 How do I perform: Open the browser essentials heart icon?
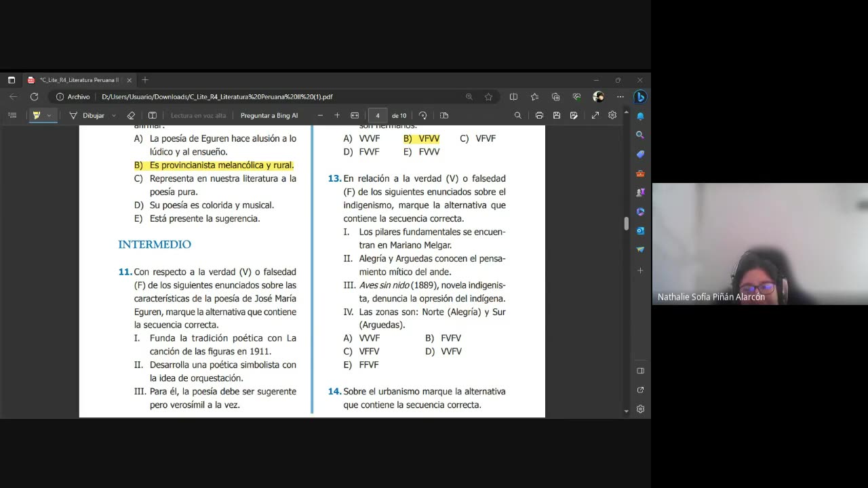point(576,97)
